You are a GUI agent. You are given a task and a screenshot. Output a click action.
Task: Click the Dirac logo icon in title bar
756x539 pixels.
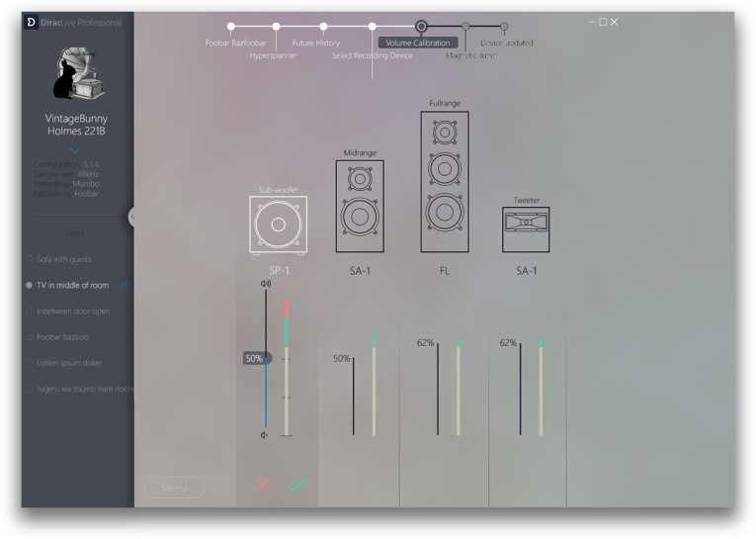click(31, 22)
